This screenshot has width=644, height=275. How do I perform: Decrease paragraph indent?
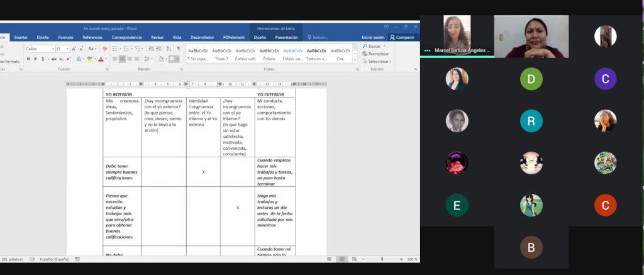(151, 48)
